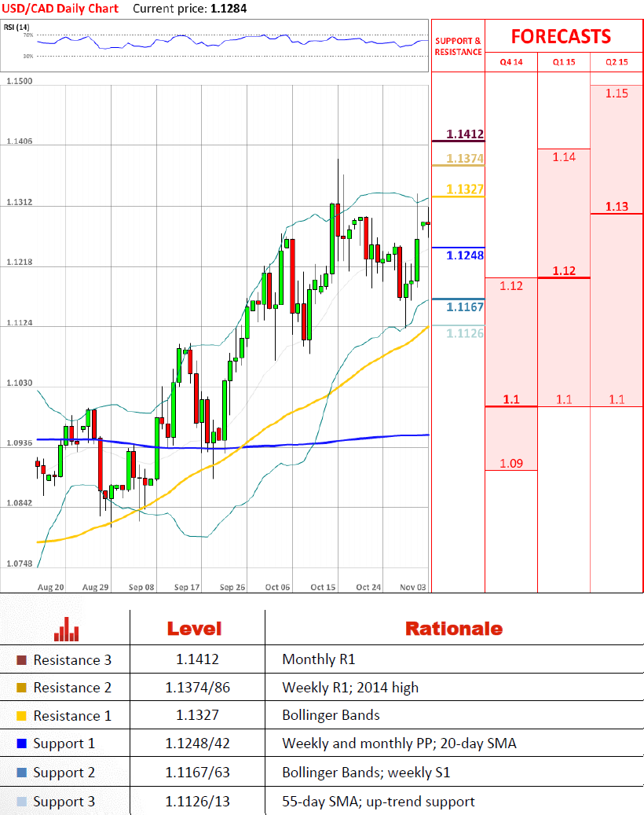The width and height of the screenshot is (644, 815).
Task: Click the 1.15 forecast value in Q2 15
Action: [x=617, y=94]
